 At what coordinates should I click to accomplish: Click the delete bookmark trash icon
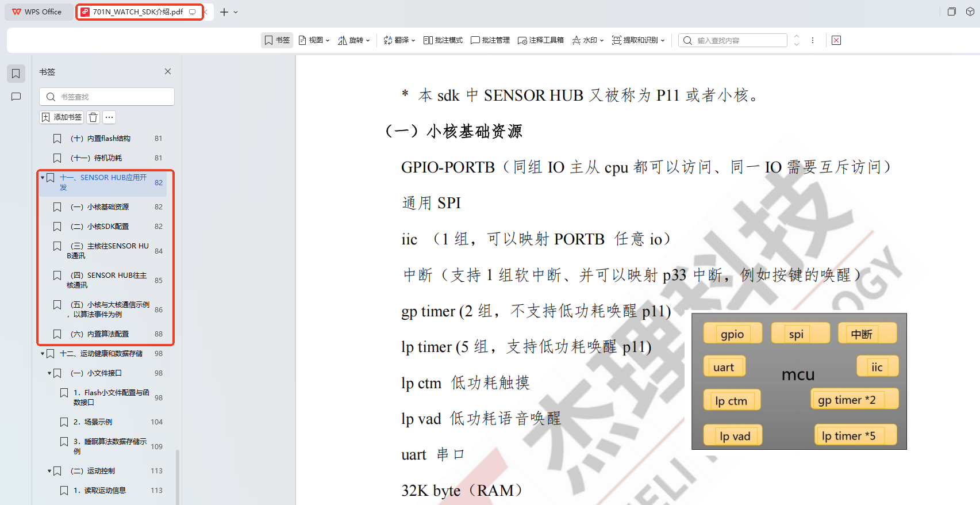click(93, 117)
